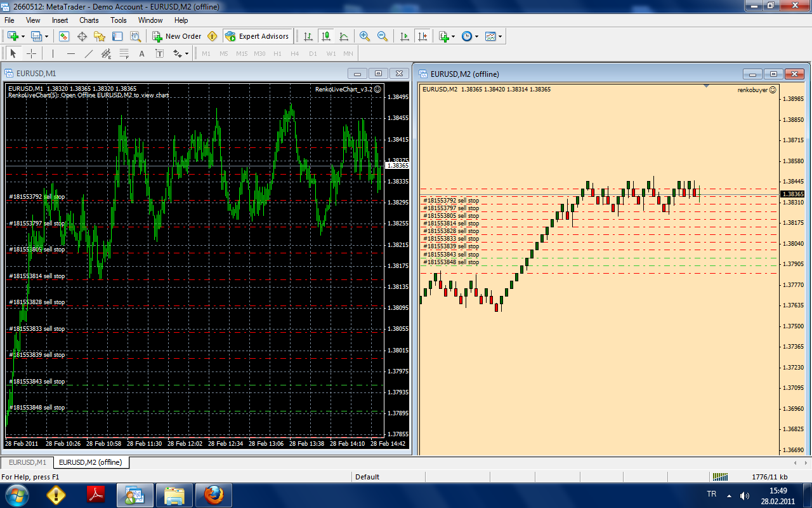Image resolution: width=812 pixels, height=508 pixels.
Task: Switch chart to bar chart
Action: tap(308, 36)
